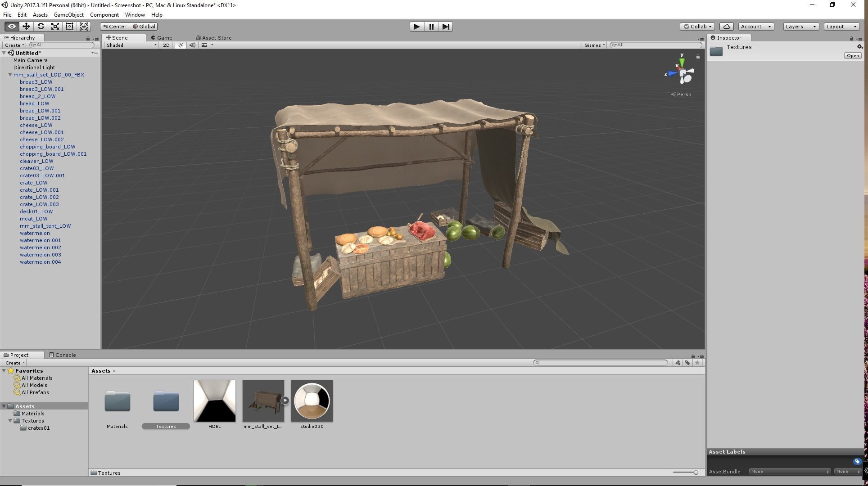Open the Layers dropdown
The image size is (868, 486).
[x=800, y=27]
